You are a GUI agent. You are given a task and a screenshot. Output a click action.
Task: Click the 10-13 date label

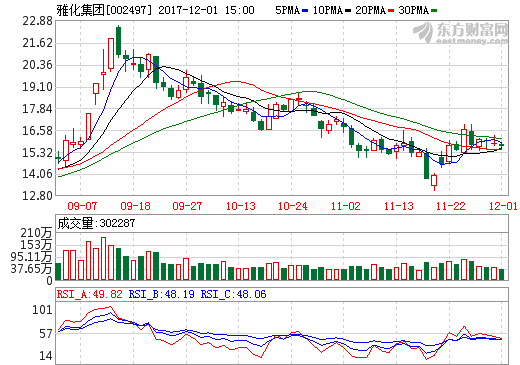coord(240,206)
